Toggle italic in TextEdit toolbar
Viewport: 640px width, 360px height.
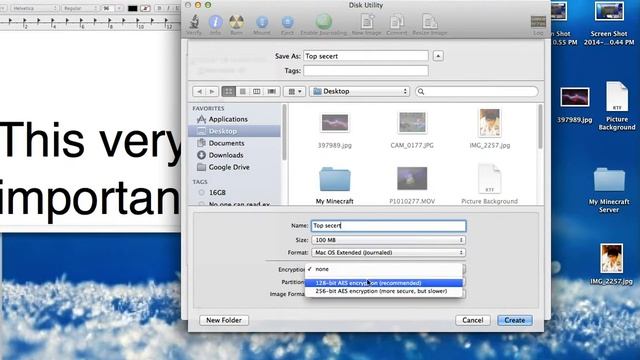coord(168,8)
